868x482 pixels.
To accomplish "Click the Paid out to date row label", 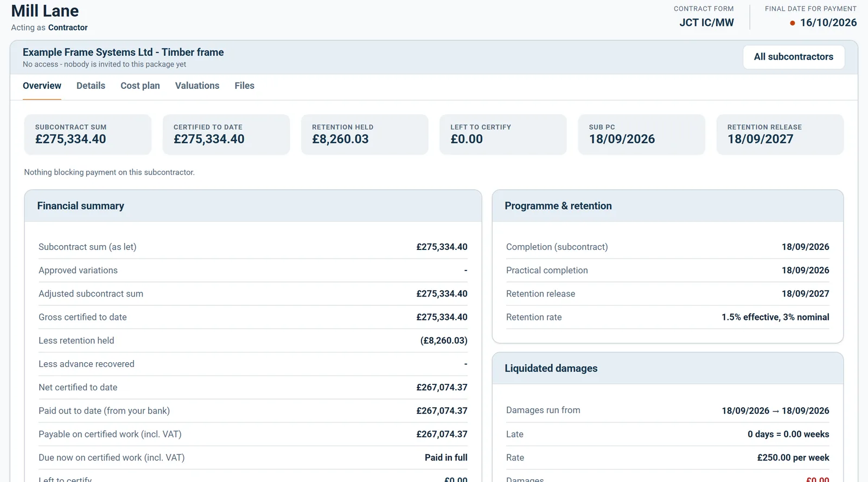I will click(104, 411).
